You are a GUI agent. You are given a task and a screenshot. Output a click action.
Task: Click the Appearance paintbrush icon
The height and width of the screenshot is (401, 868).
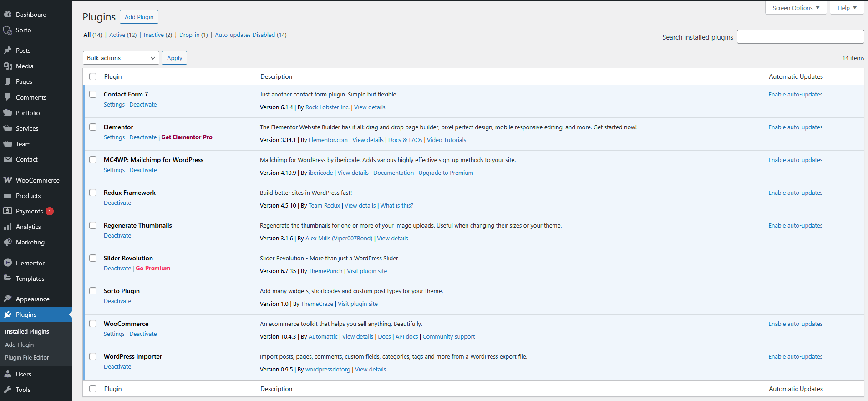[x=8, y=299]
